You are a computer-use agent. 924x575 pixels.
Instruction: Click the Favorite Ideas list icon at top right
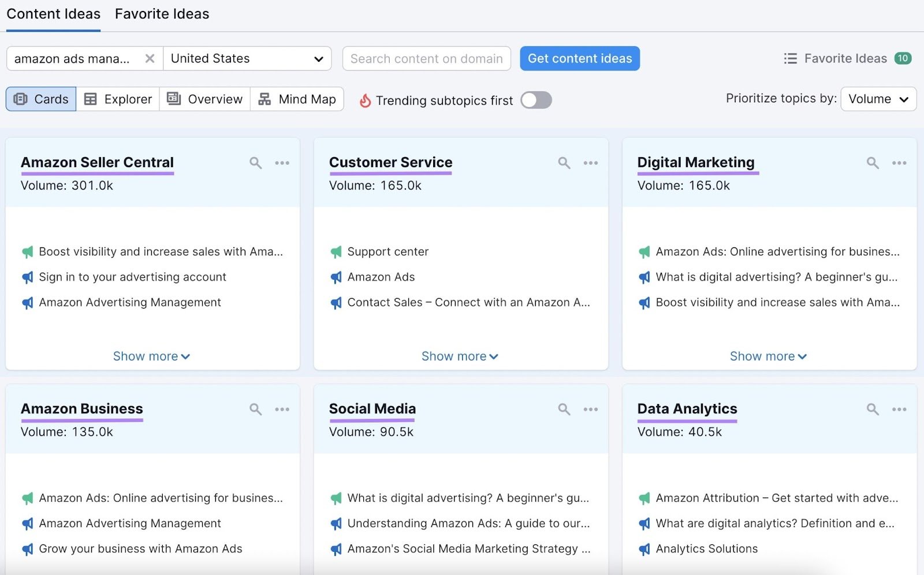(x=790, y=58)
